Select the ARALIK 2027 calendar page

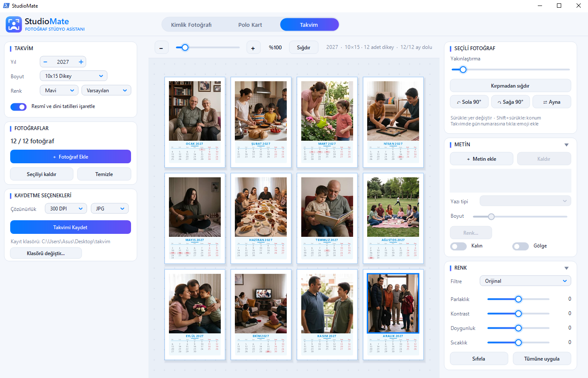(x=393, y=315)
